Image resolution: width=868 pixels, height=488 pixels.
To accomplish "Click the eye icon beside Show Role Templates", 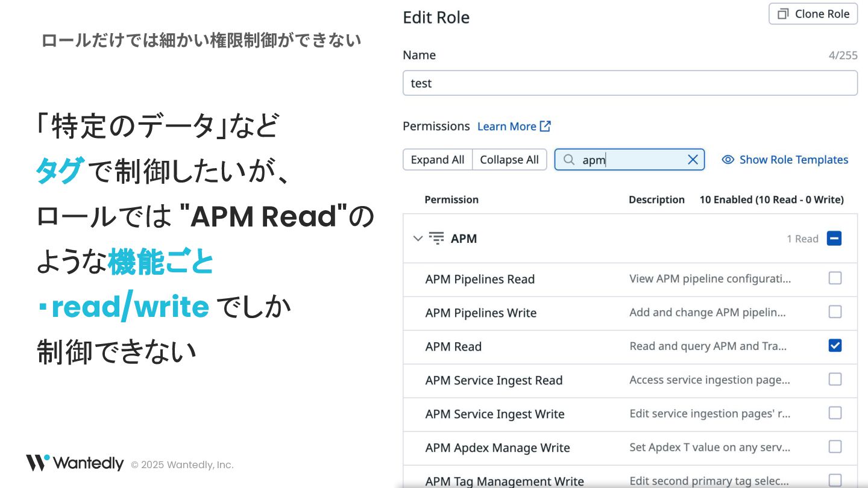I will click(728, 160).
